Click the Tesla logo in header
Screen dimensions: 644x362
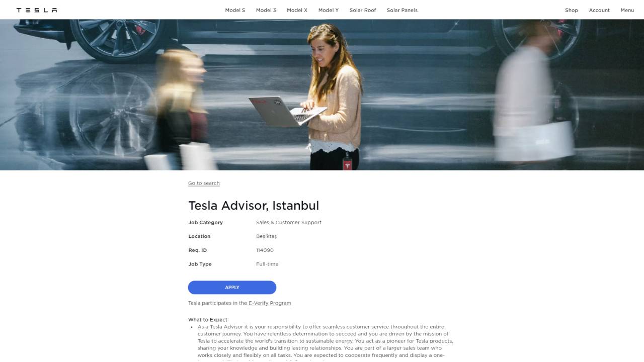[37, 10]
